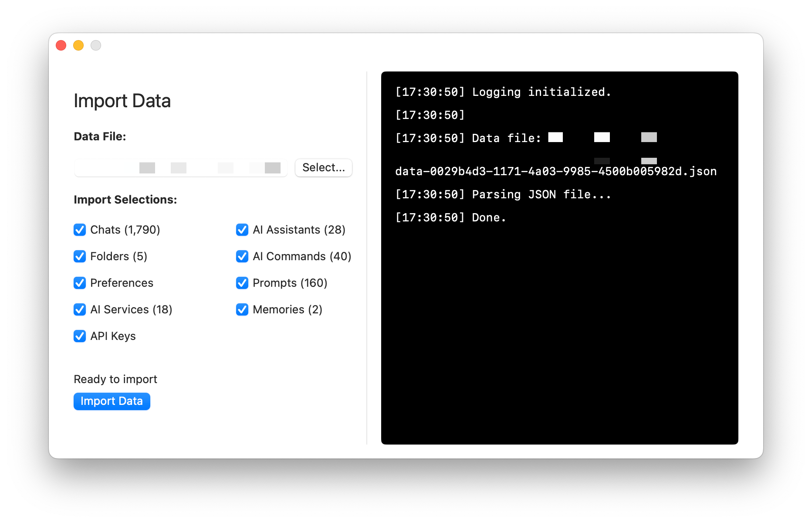This screenshot has width=812, height=523.
Task: Click the Import Selections heading
Action: pyautogui.click(x=125, y=199)
